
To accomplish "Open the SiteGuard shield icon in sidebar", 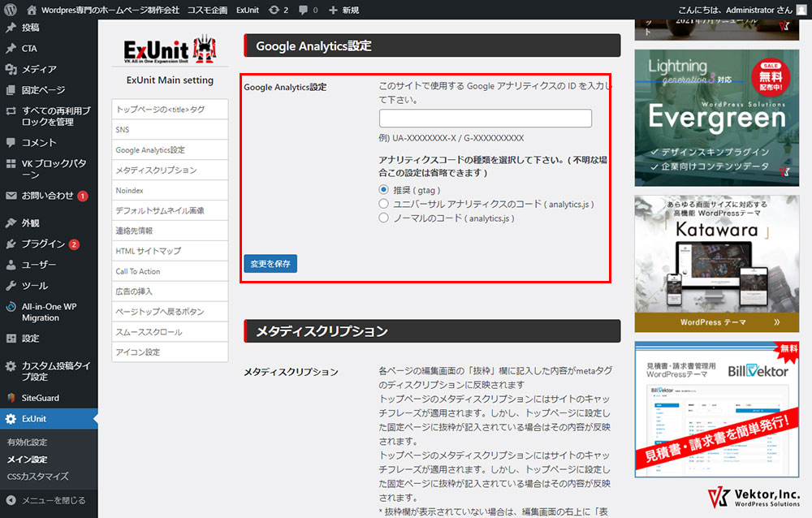I will point(11,398).
